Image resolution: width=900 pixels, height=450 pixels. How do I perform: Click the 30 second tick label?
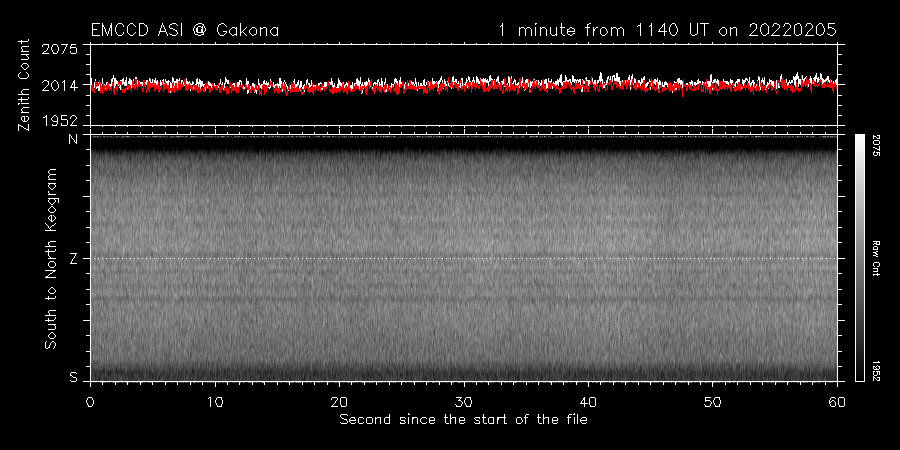tap(464, 401)
